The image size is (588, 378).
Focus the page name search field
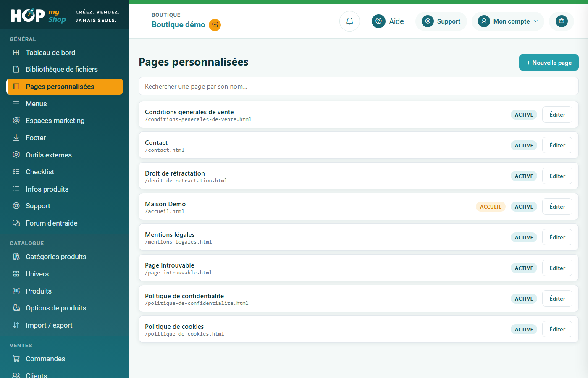(x=359, y=86)
